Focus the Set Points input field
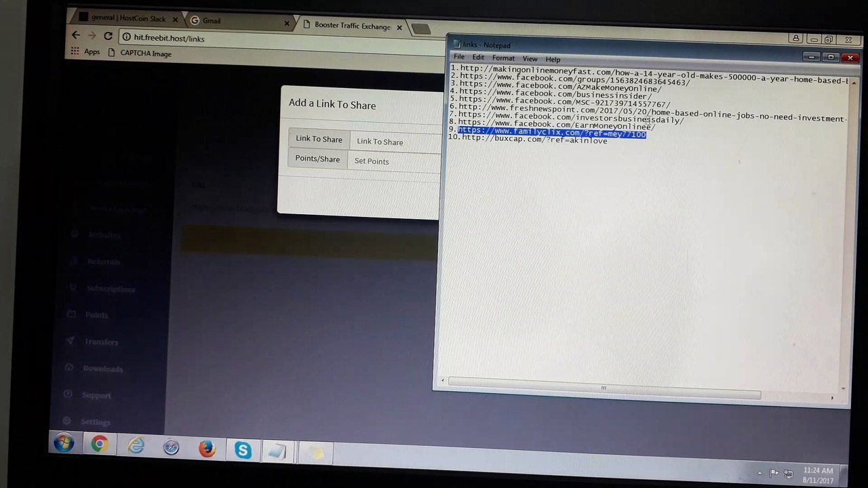The width and height of the screenshot is (868, 488). (x=394, y=161)
